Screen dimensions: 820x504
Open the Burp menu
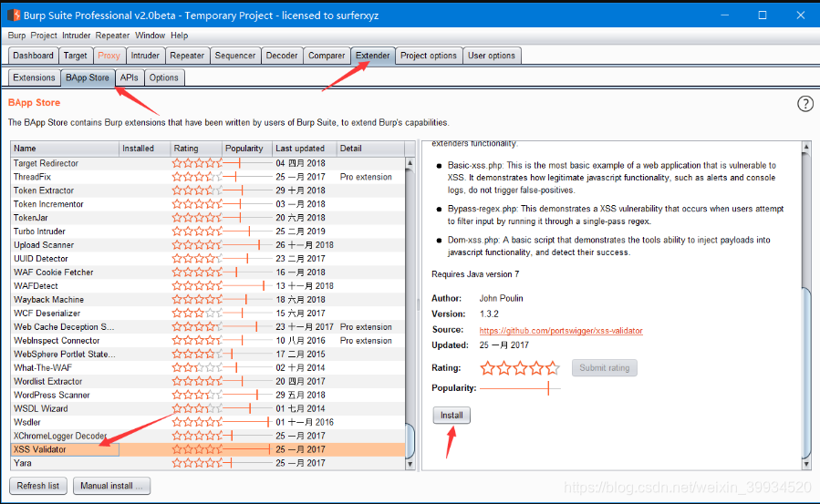pos(16,36)
